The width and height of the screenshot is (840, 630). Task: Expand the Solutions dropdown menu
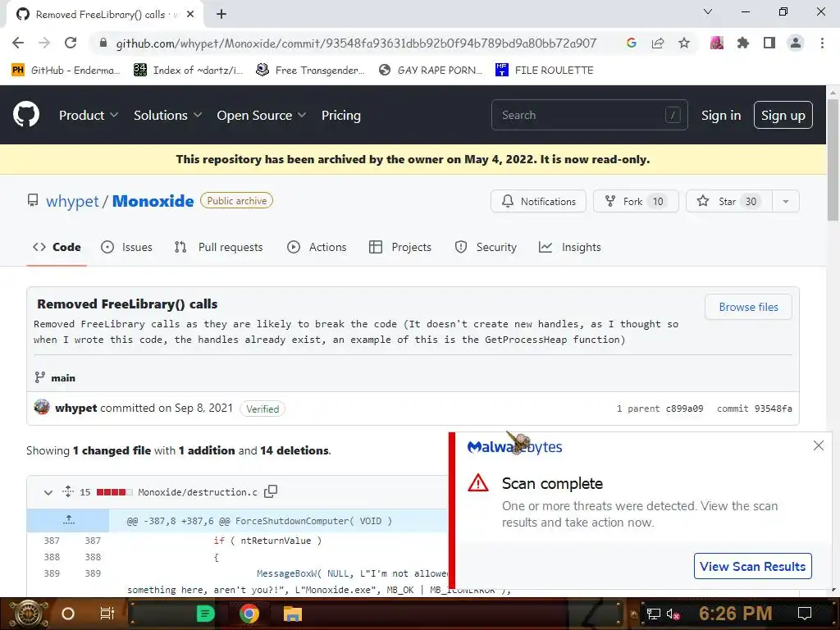(x=167, y=115)
